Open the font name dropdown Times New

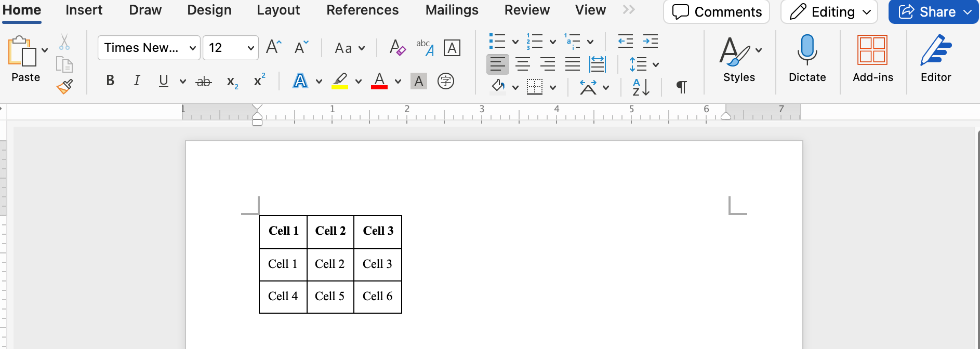point(149,48)
